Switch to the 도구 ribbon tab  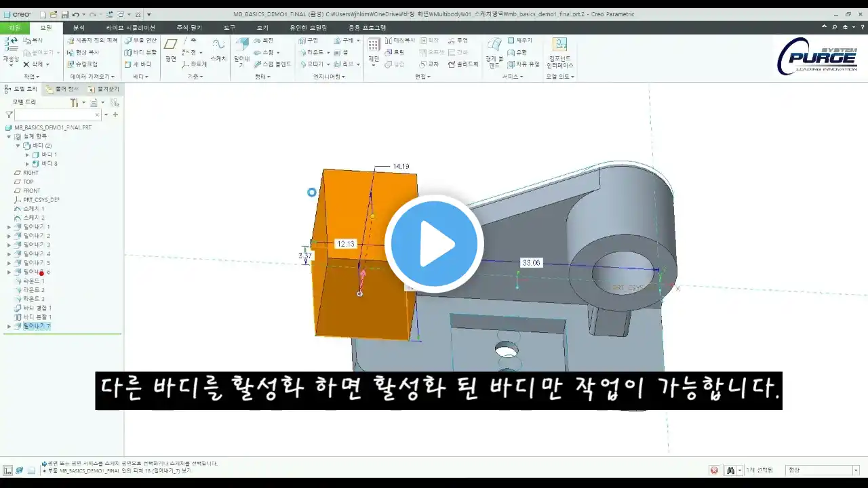[229, 28]
